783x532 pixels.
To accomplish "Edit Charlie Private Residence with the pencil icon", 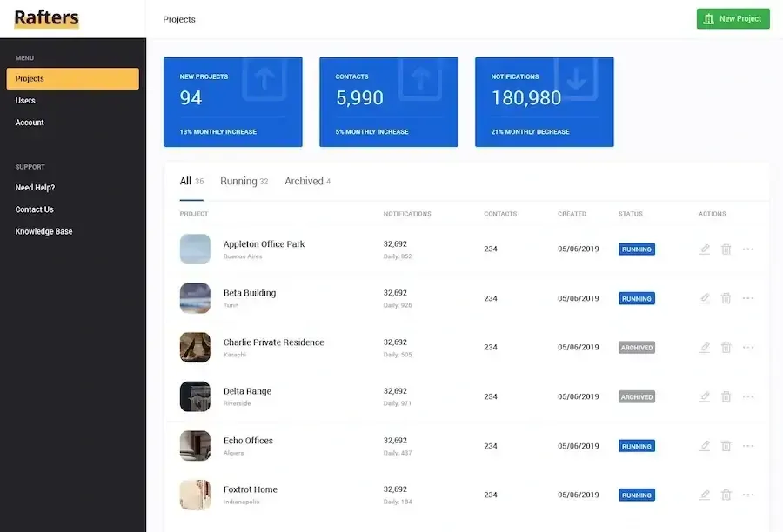I will coord(705,348).
